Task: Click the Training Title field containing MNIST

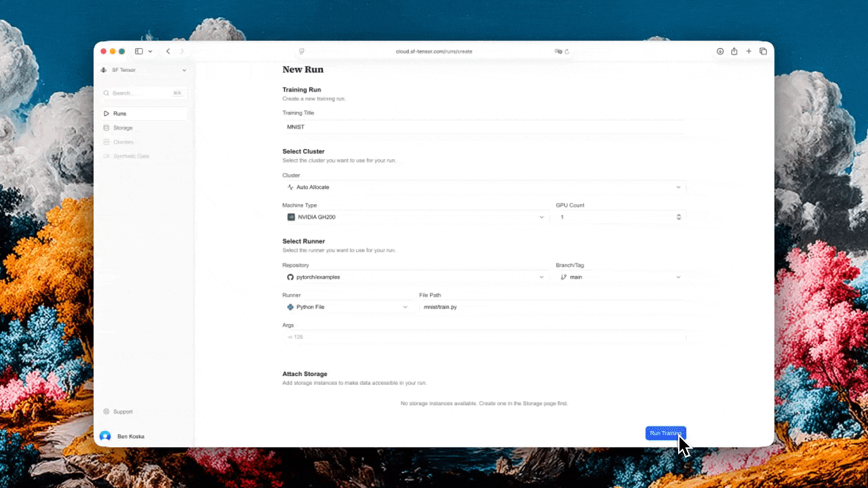Action: (x=484, y=127)
